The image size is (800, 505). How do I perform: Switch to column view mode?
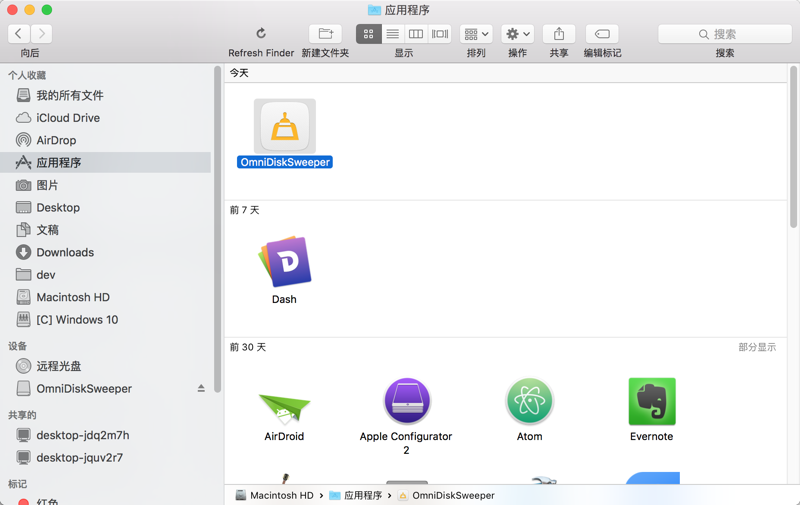(x=416, y=34)
